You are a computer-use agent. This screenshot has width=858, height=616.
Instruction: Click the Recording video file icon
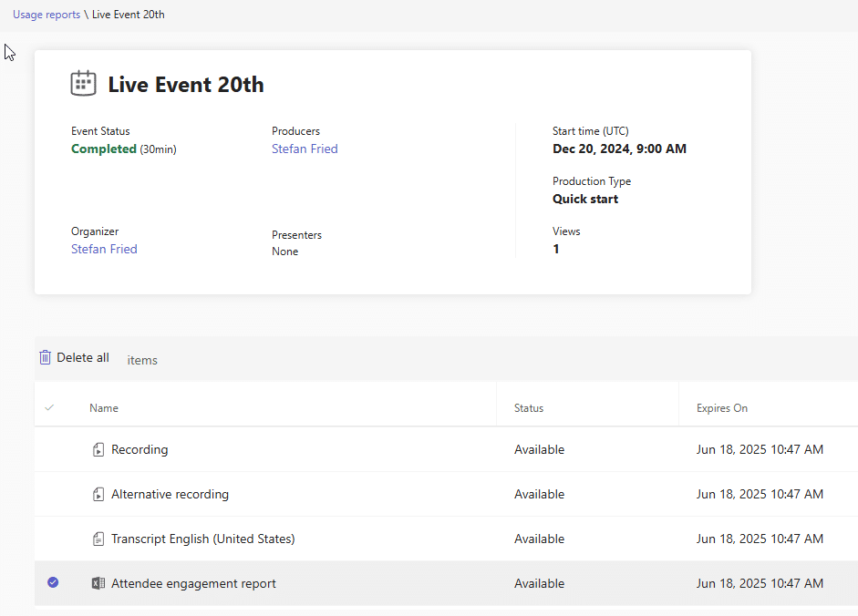coord(98,450)
